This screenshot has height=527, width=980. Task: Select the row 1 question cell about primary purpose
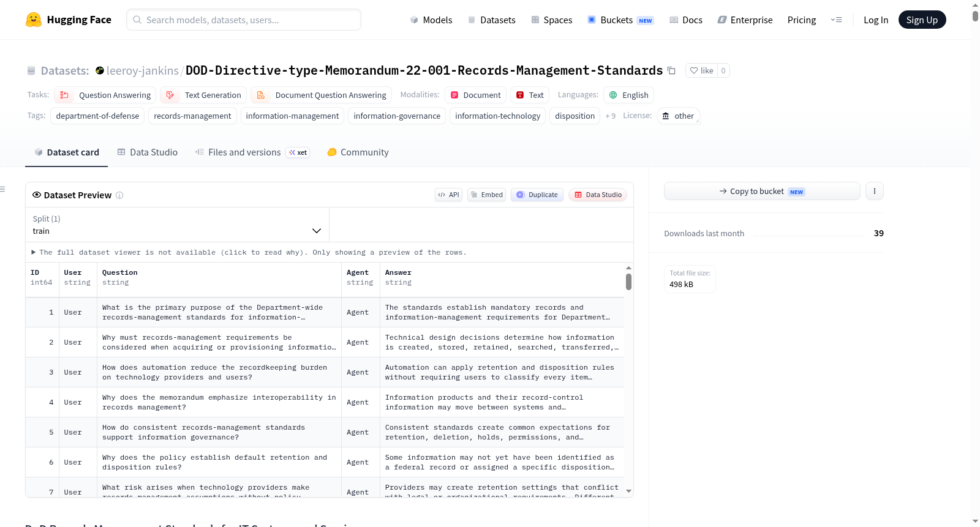point(219,312)
